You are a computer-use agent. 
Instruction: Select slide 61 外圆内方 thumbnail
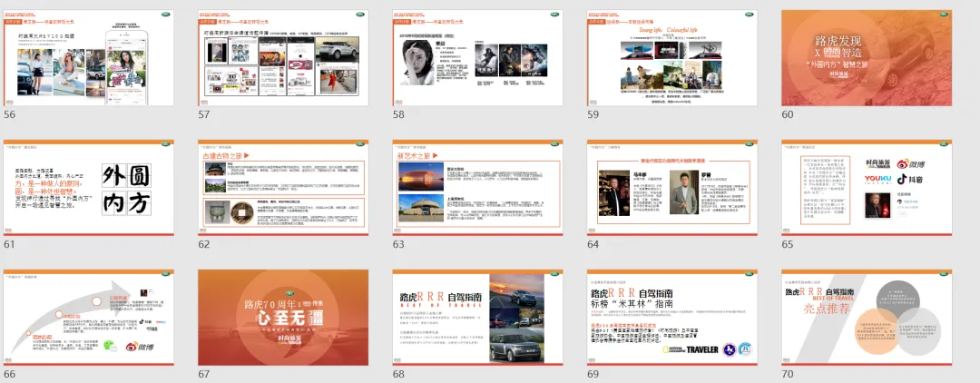(89, 188)
